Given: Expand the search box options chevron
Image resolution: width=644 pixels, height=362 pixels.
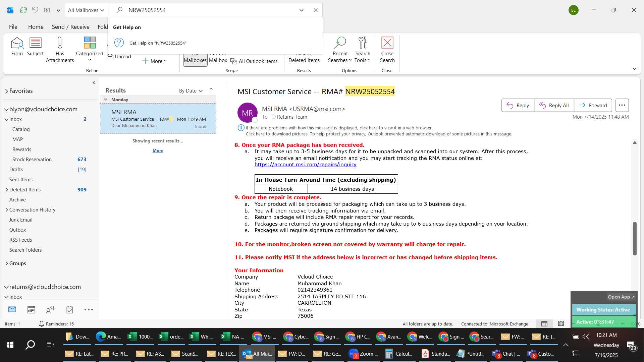Looking at the screenshot, I should (x=302, y=10).
